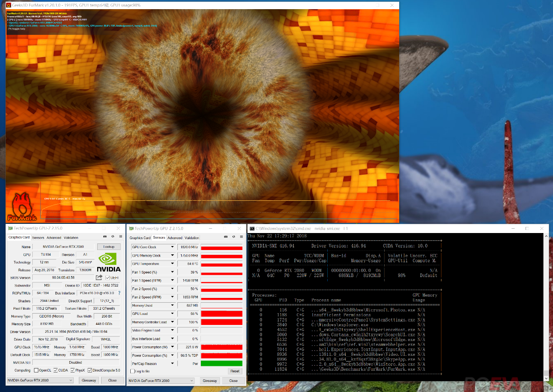This screenshot has width=553, height=392.
Task: Click the 1820.0 MHz core clock value
Action: (x=188, y=247)
